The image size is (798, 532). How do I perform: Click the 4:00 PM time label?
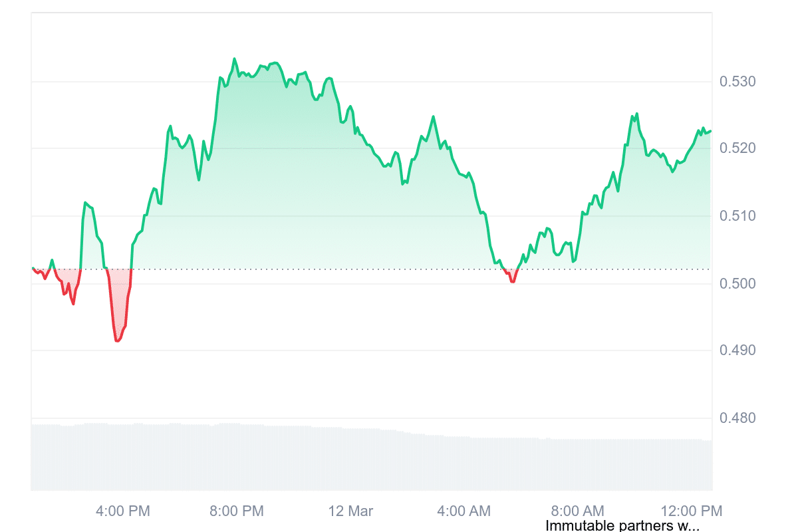[123, 511]
